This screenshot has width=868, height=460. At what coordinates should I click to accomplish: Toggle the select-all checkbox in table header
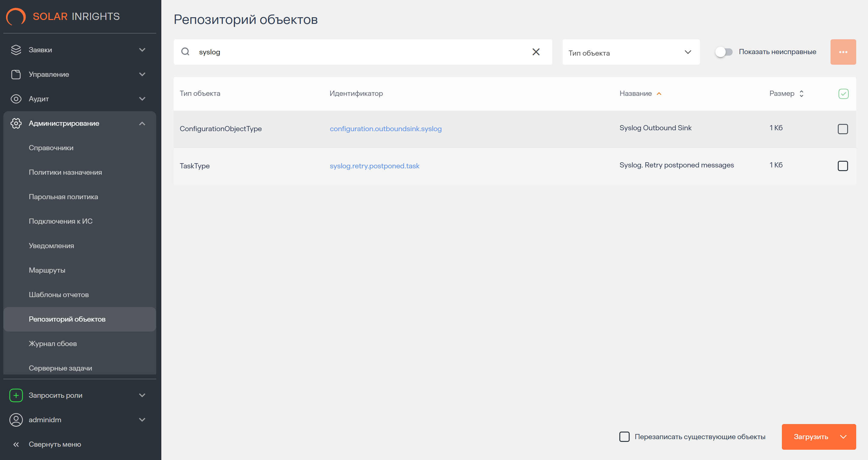click(843, 94)
